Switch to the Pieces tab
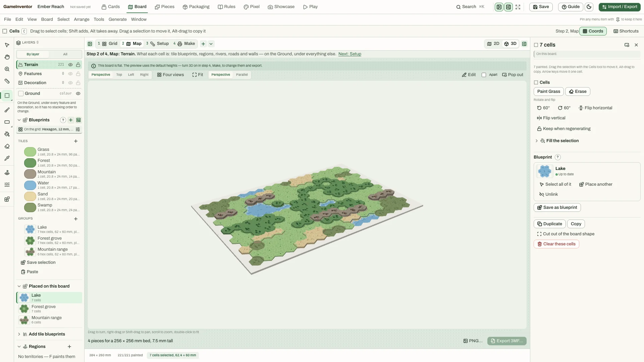 [164, 7]
